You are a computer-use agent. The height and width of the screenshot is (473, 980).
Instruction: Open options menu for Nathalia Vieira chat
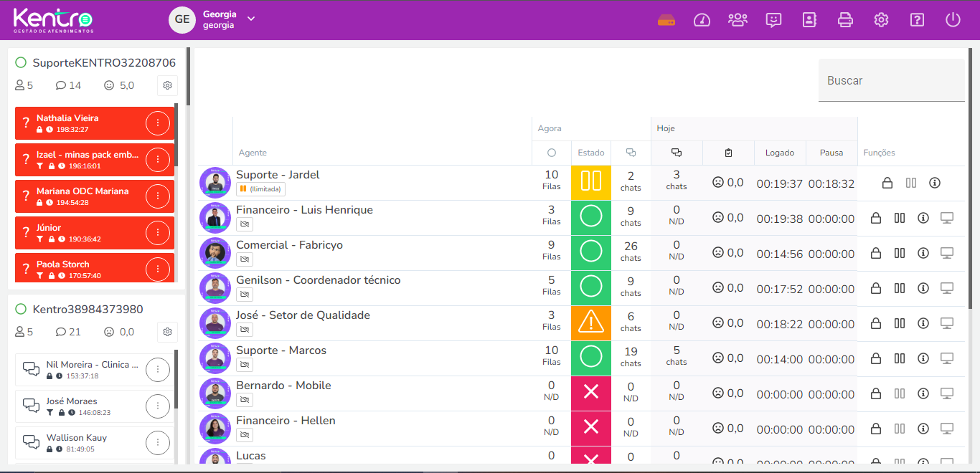click(158, 123)
